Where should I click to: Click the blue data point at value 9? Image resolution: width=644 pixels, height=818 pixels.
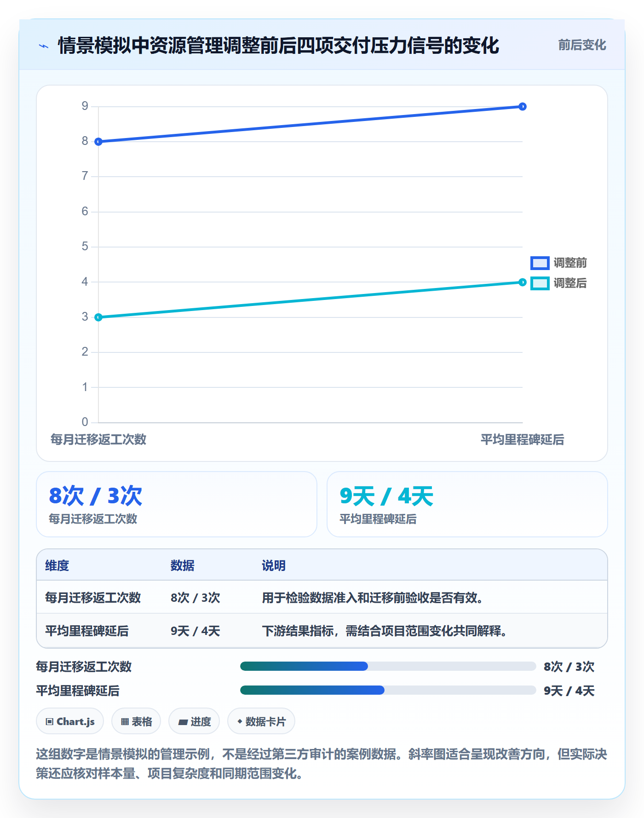(523, 107)
